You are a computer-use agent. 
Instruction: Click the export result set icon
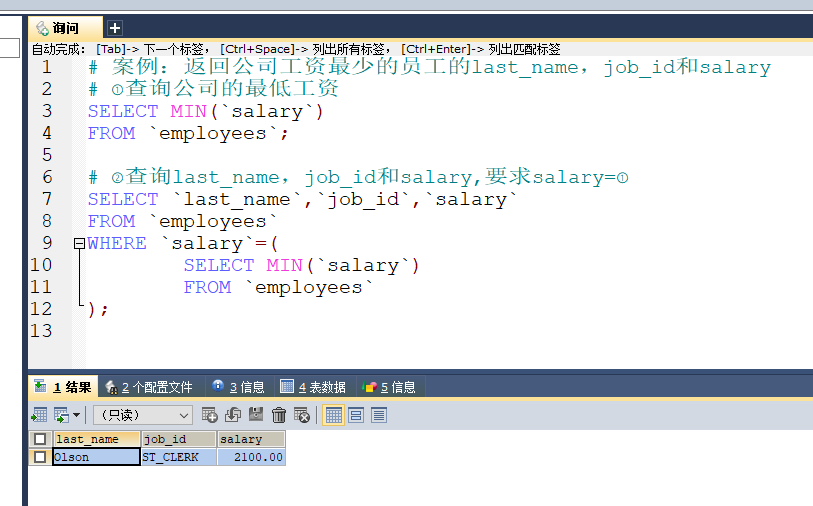point(39,415)
